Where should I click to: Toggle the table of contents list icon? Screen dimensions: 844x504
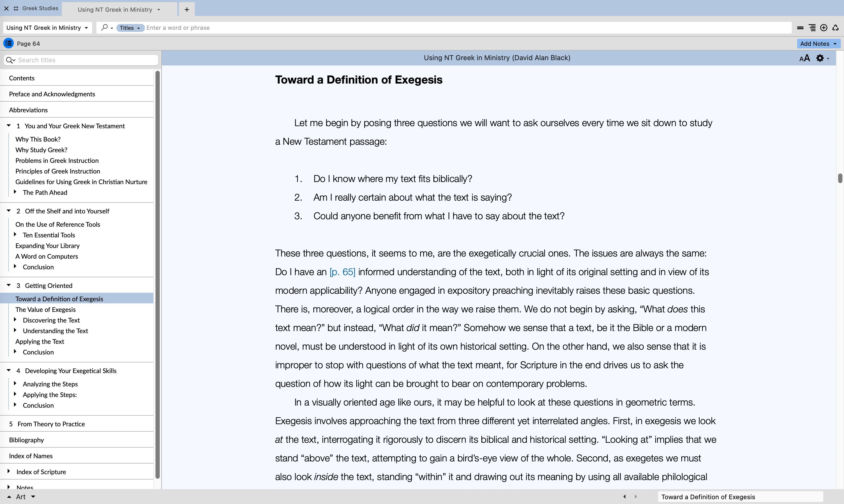[x=9, y=43]
